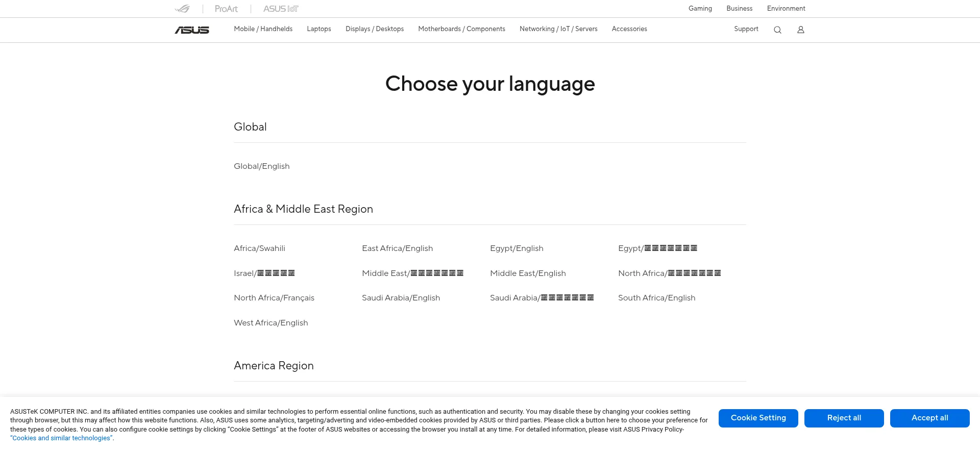Select North Africa Arabic language option
980x453 pixels.
point(670,273)
